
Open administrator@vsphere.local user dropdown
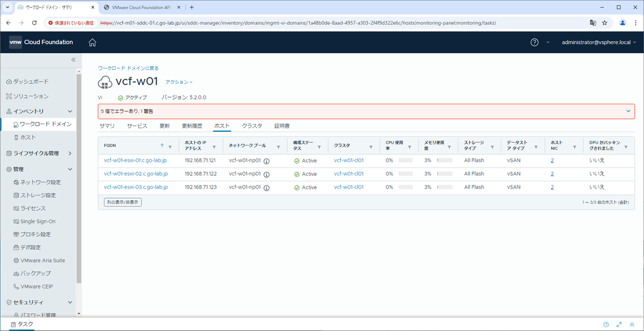pyautogui.click(x=599, y=42)
